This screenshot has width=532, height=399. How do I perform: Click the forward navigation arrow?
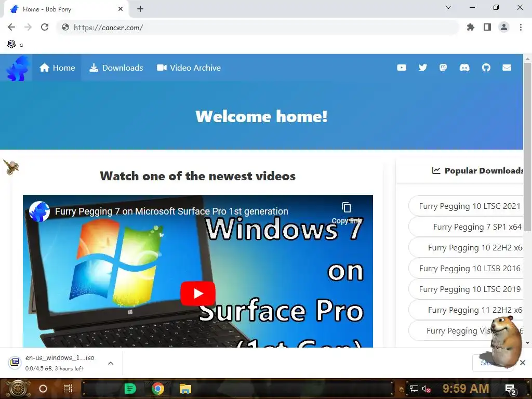(28, 27)
